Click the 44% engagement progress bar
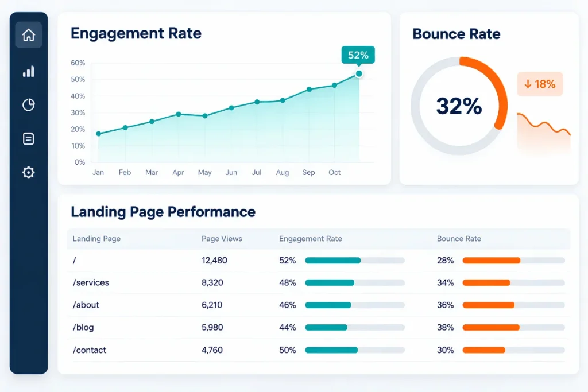Viewport: 588px width, 392px height. (x=355, y=328)
